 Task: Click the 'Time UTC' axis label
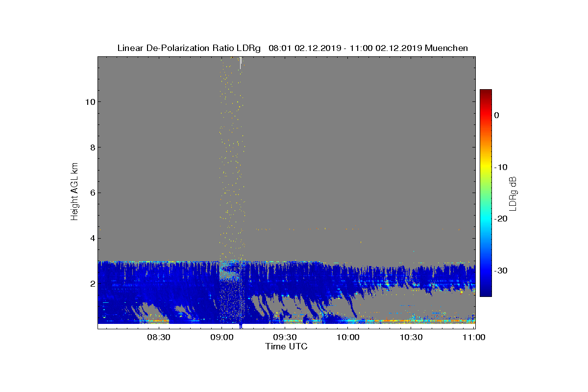287,346
